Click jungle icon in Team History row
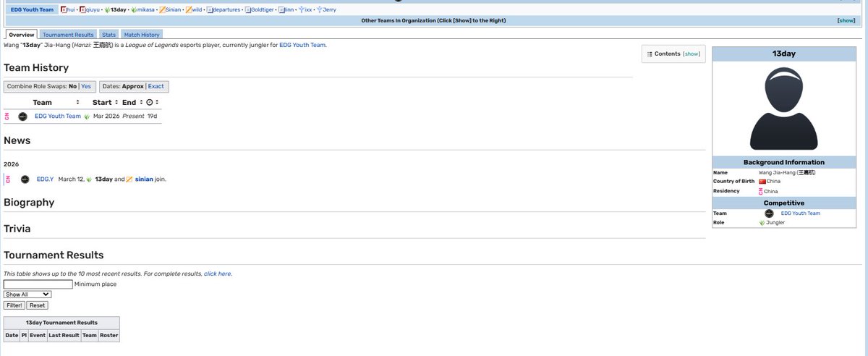This screenshot has width=868, height=356. point(87,116)
